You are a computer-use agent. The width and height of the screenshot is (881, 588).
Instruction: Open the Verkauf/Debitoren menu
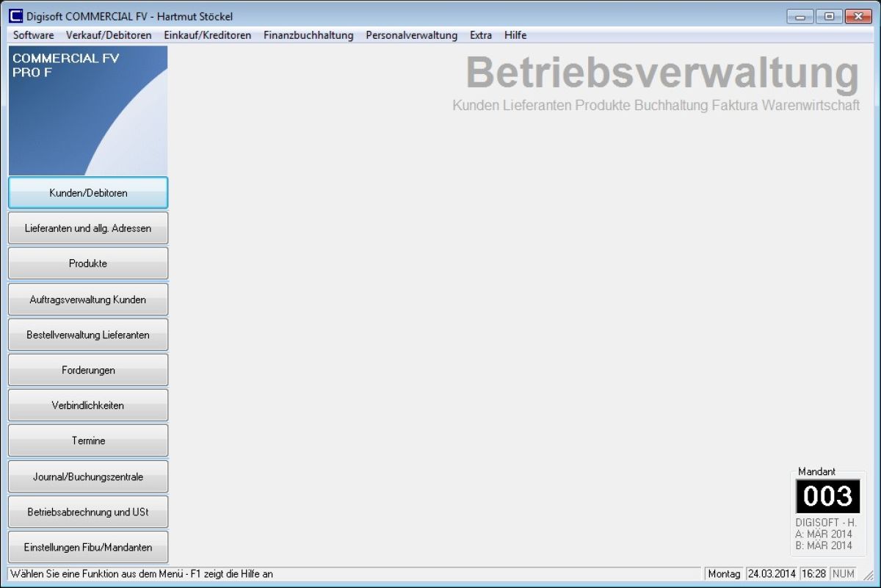[x=109, y=35]
